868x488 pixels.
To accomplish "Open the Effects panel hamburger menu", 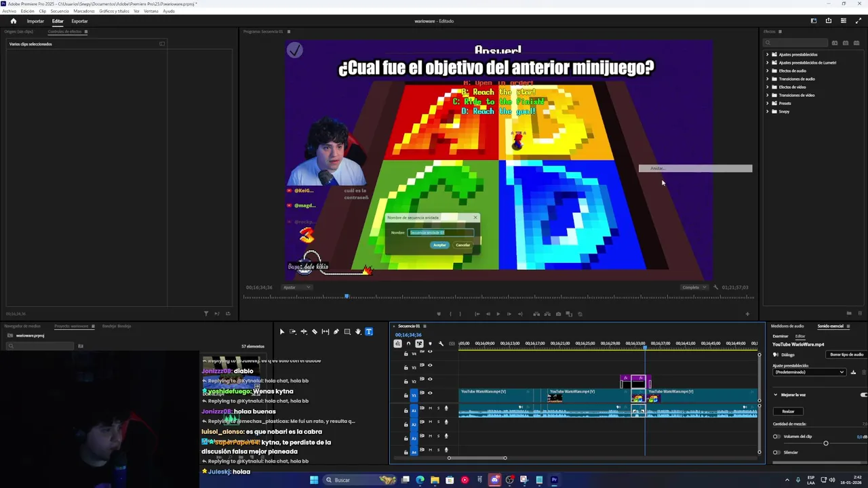I will [780, 31].
